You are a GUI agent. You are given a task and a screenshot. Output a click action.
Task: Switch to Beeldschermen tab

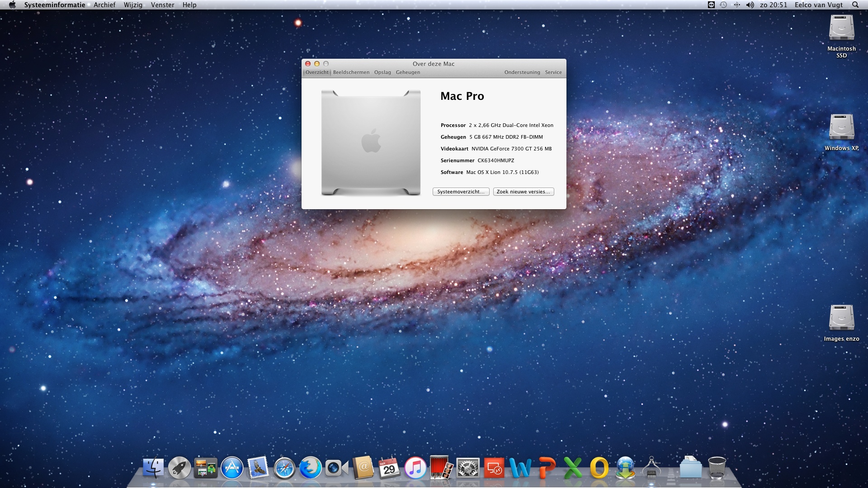coord(351,72)
